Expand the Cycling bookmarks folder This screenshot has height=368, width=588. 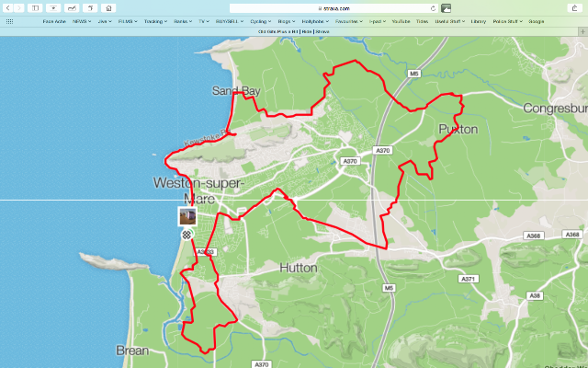[260, 21]
